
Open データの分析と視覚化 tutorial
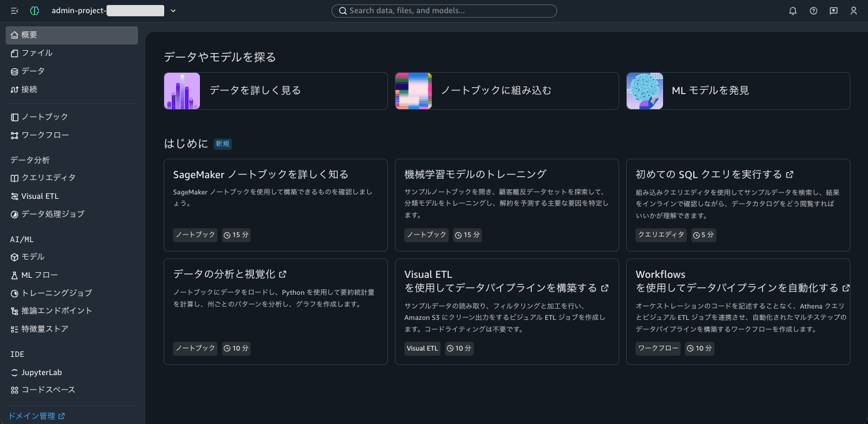tap(230, 274)
